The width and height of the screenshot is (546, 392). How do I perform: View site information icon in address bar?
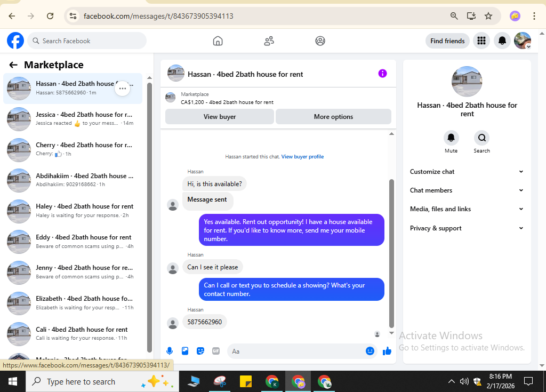click(x=73, y=16)
